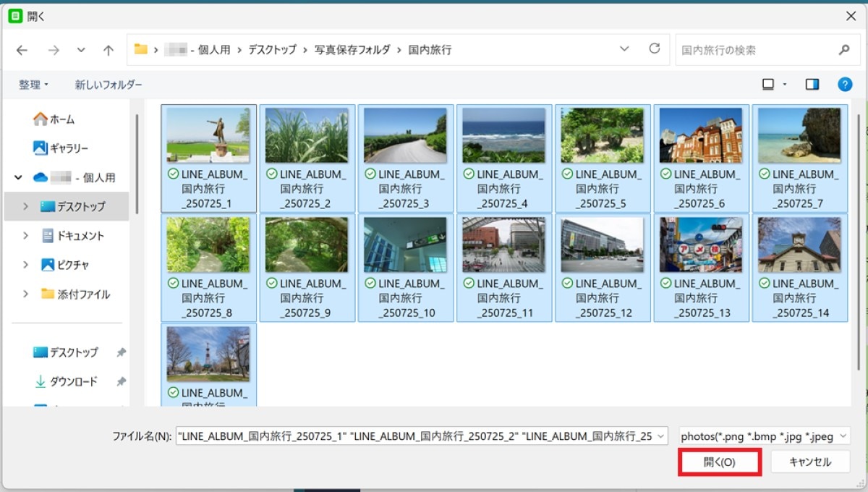
Task: Expand the address bar history dropdown
Action: pyautogui.click(x=625, y=49)
